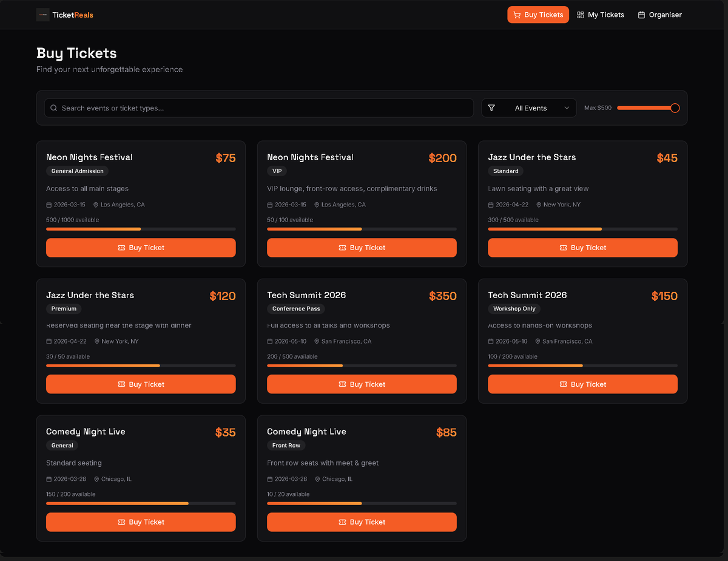The image size is (728, 561).
Task: Buy the $150 Workshop Only ticket
Action: tap(582, 384)
